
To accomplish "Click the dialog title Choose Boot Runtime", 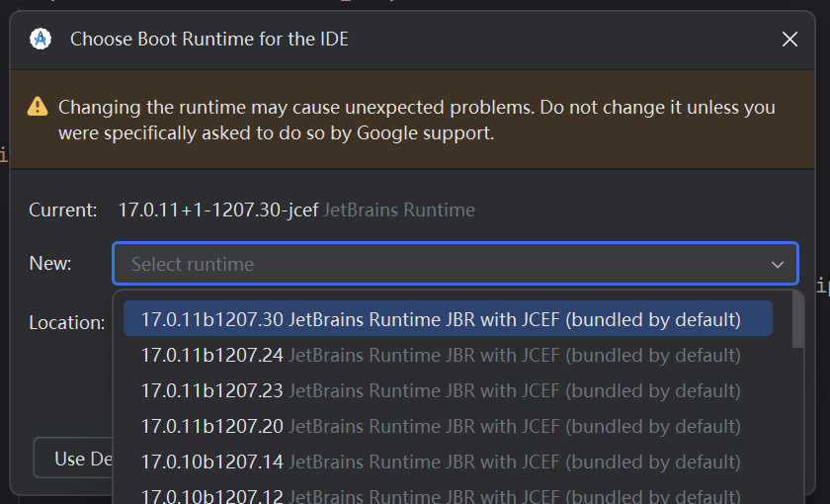I will coord(209,40).
